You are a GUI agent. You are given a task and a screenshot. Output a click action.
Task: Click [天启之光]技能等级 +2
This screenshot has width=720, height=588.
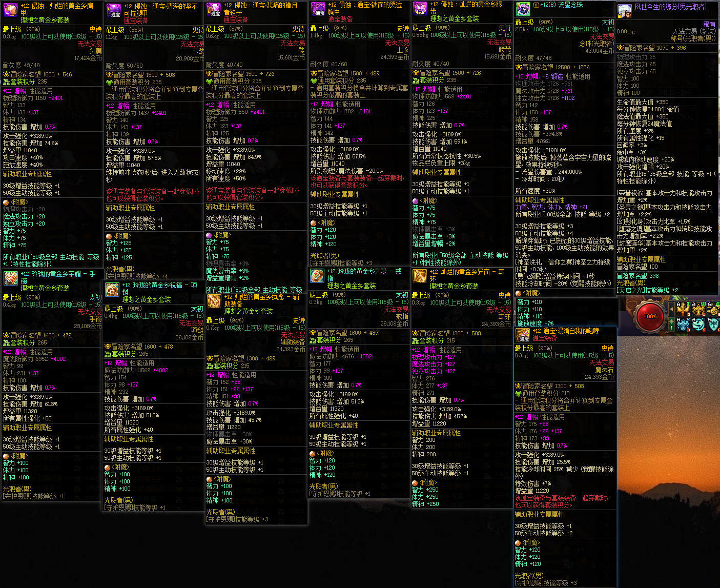click(x=648, y=290)
